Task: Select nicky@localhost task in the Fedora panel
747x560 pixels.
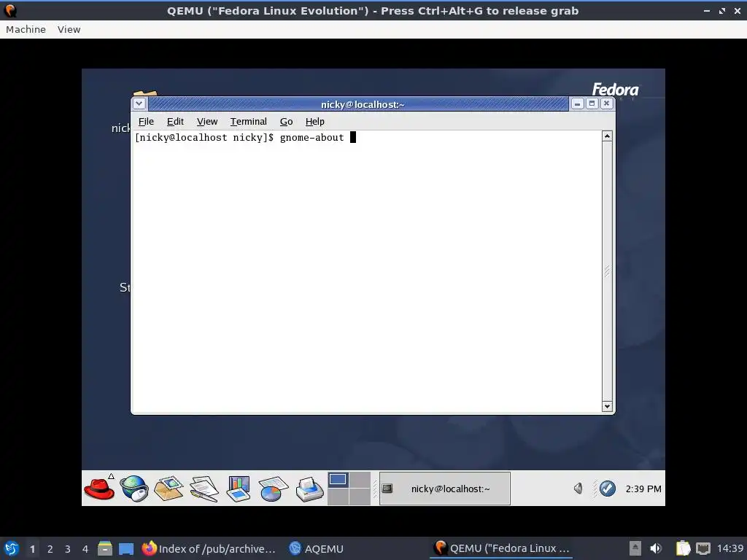Action: click(x=444, y=489)
